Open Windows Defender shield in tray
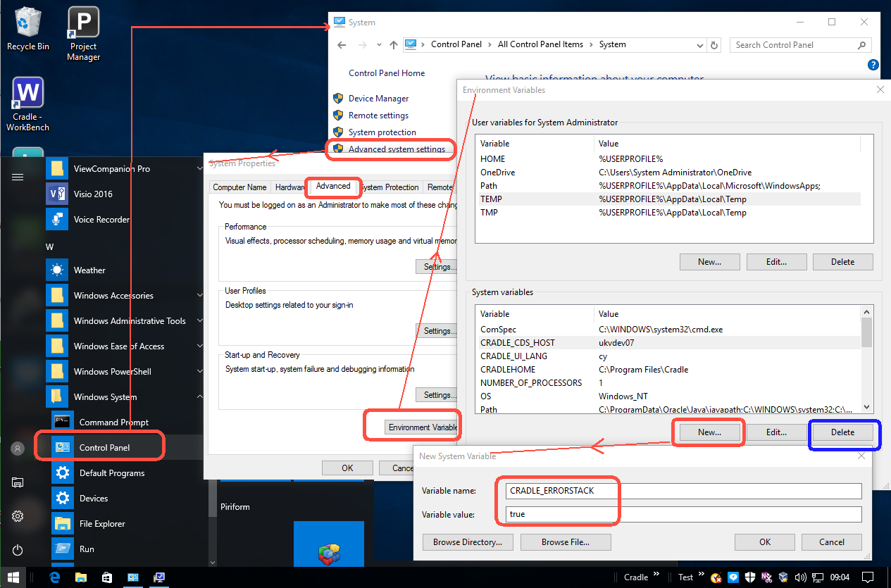The width and height of the screenshot is (891, 588). [750, 577]
